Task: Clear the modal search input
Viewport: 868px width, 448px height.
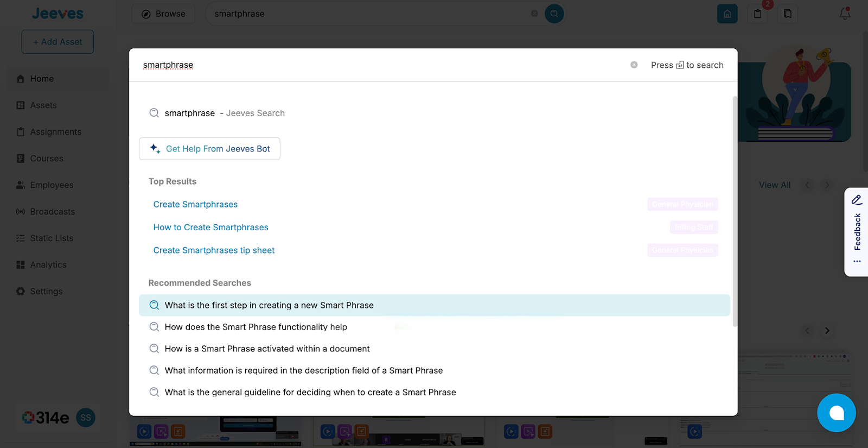Action: [634, 65]
